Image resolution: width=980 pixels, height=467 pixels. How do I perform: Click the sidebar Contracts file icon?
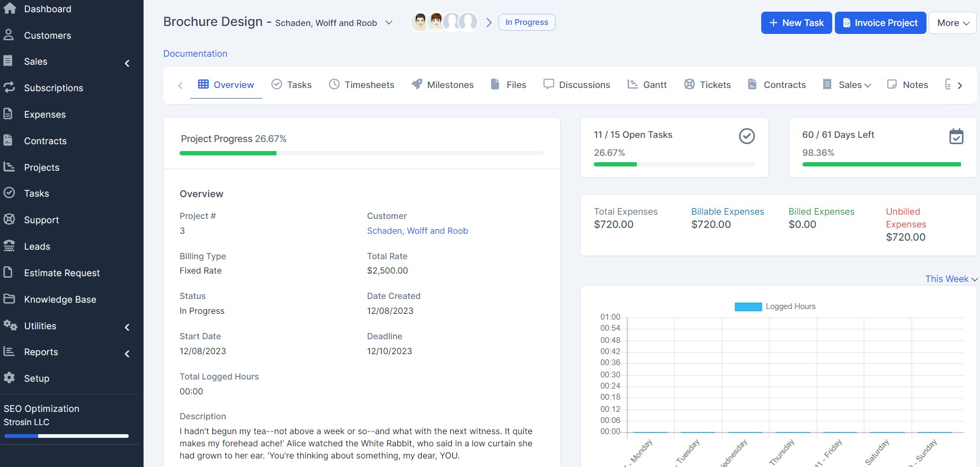tap(8, 140)
